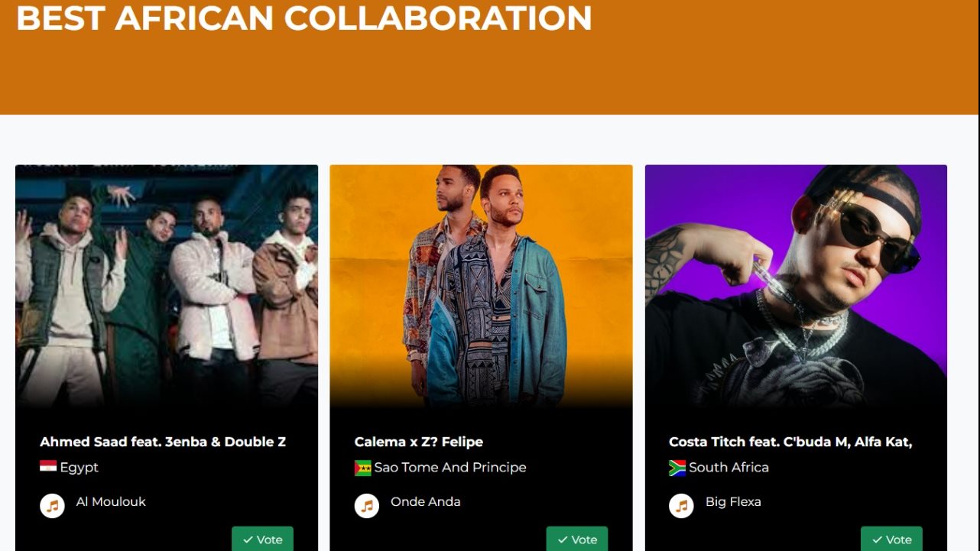Open the Costa Titch purple background photo

(796, 287)
